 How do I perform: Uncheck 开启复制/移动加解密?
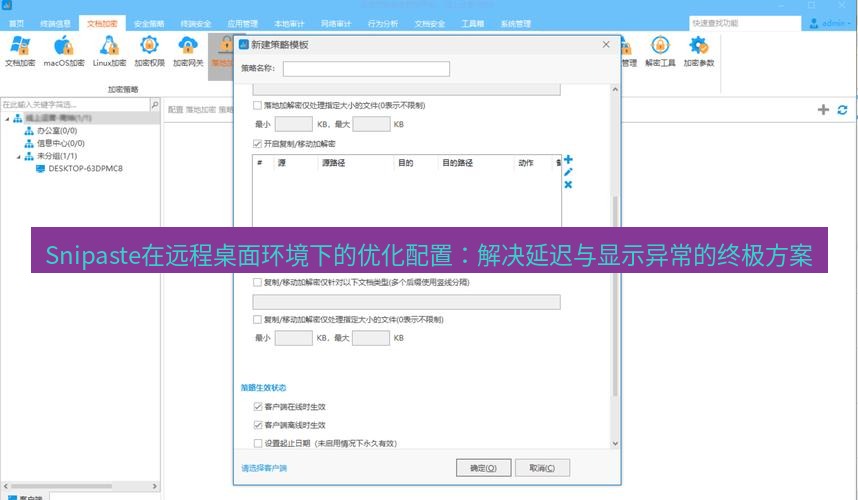tap(257, 143)
